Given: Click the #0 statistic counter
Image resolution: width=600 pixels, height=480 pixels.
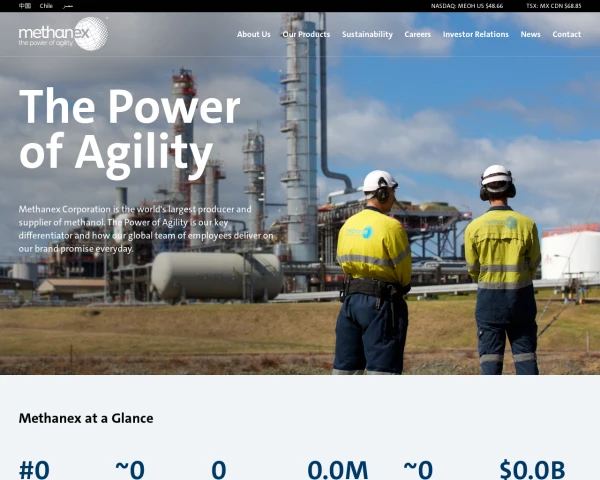Looking at the screenshot, I should point(34,469).
